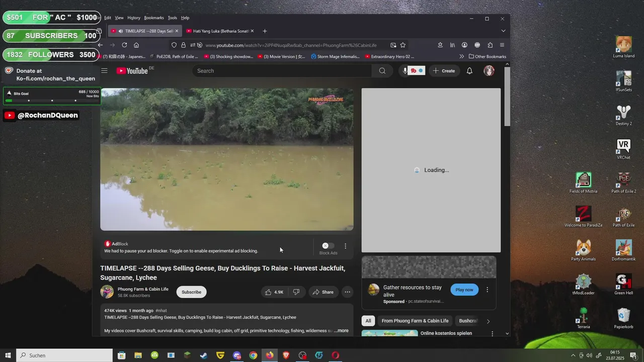644x362 pixels.
Task: Select the All filter chip
Action: (368, 321)
